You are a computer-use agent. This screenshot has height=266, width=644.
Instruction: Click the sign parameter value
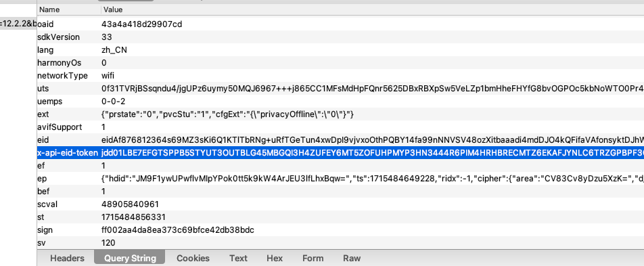(x=178, y=230)
